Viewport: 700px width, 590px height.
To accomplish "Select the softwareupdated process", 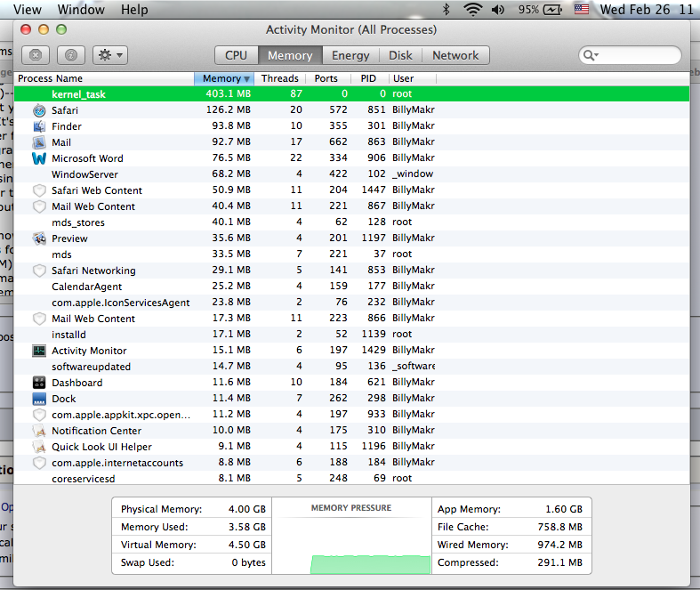I will pyautogui.click(x=352, y=367).
